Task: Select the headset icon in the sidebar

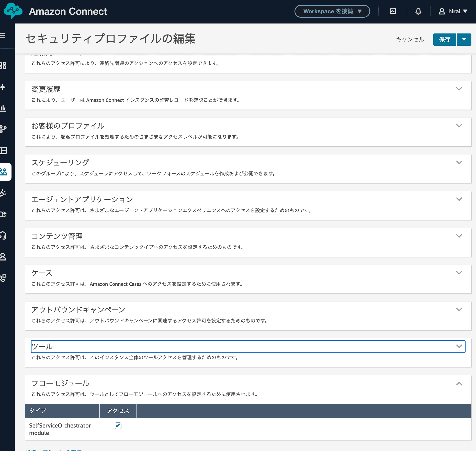Action: click(4, 235)
